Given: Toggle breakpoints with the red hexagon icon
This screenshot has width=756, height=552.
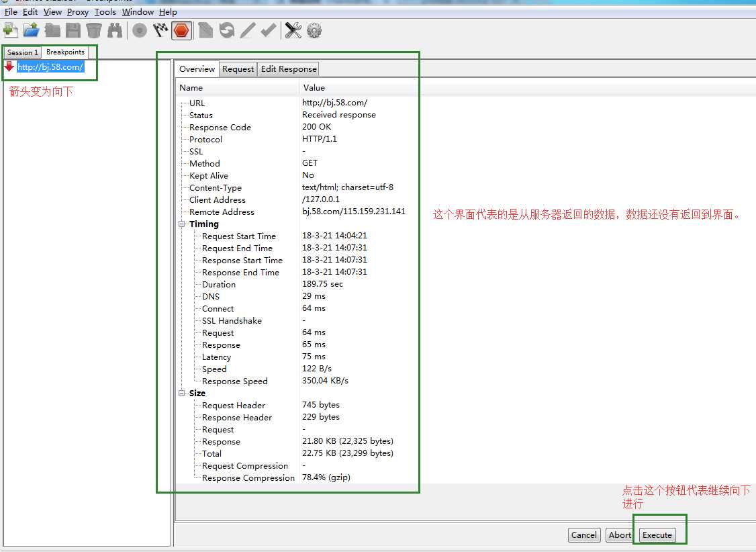Looking at the screenshot, I should point(181,31).
